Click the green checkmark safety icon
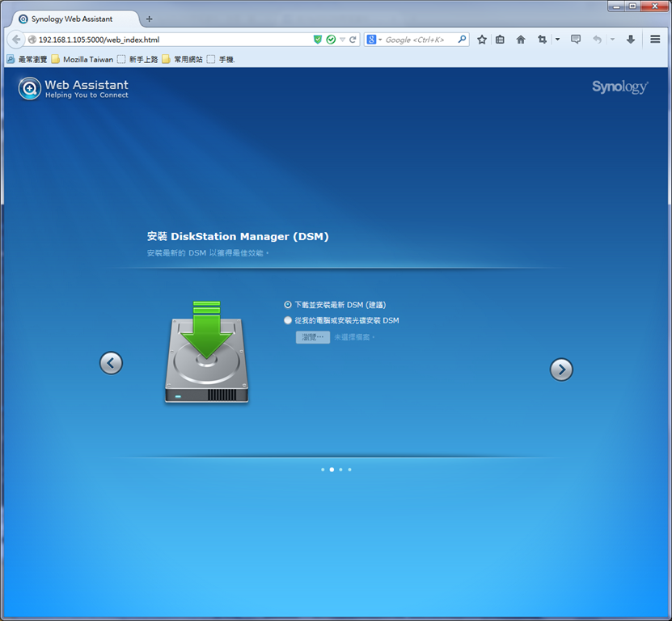 [x=331, y=40]
